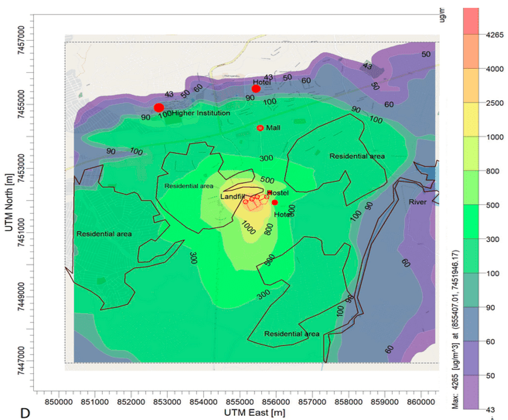Click the River label
Viewport: 508px width, 420px height.
tap(418, 202)
